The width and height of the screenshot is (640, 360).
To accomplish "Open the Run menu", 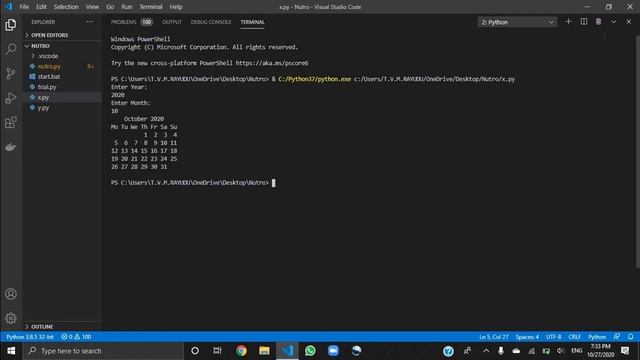I will (127, 7).
